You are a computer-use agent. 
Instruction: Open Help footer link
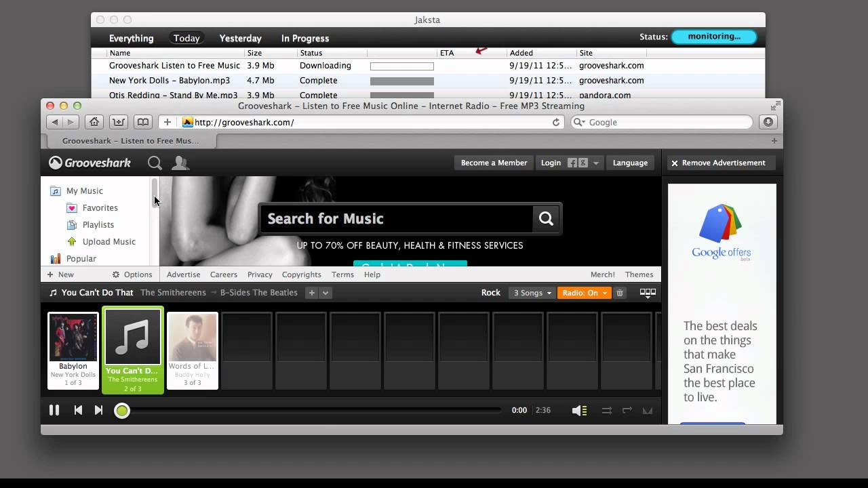(372, 274)
